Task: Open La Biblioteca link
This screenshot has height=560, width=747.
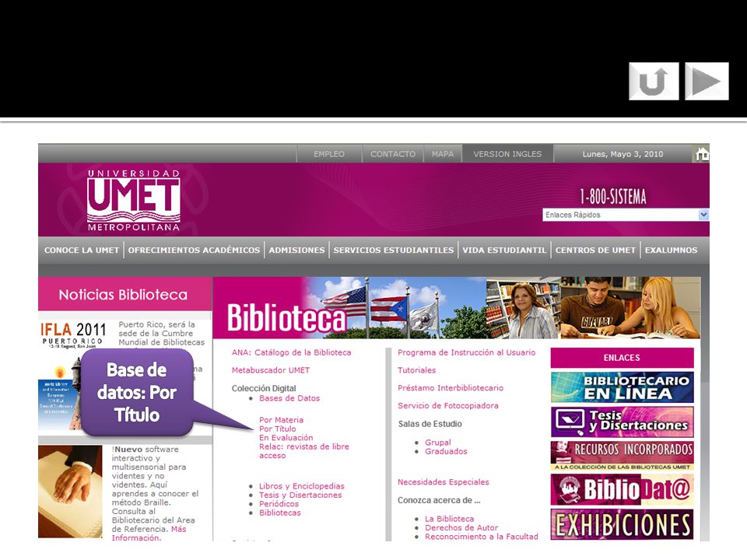Action: pyautogui.click(x=449, y=519)
